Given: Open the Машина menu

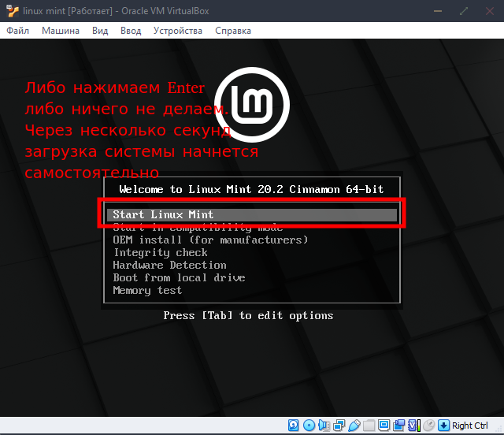Looking at the screenshot, I should point(61,31).
